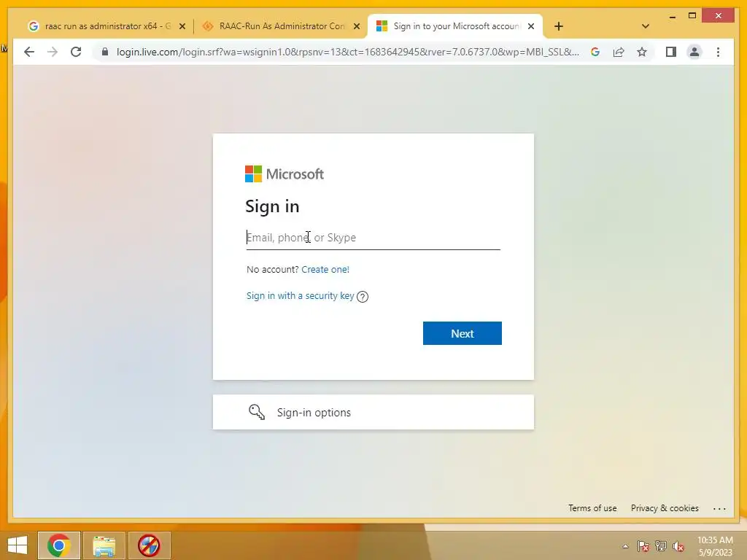Open Sign-in options
747x560 pixels.
373,412
